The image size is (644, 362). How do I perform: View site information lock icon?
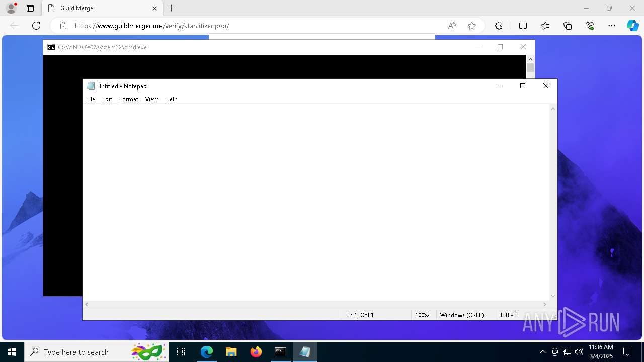point(63,26)
